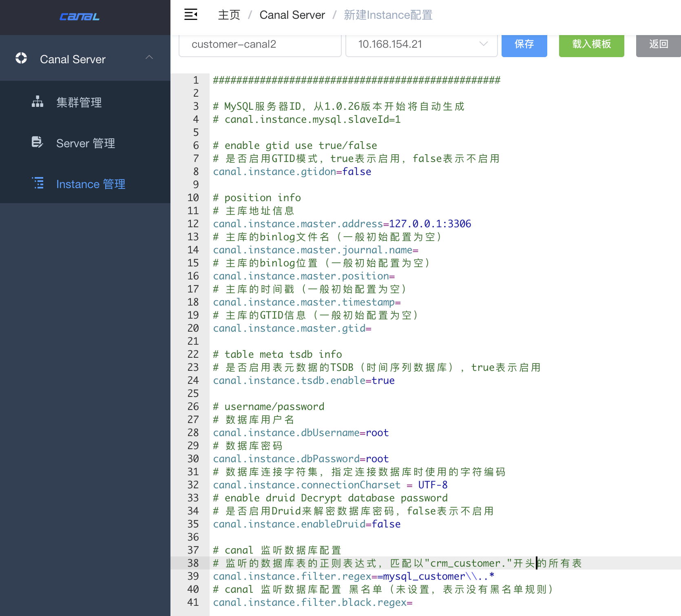
Task: Click '# enable druid Decrypt database password' line
Action: coord(330,498)
